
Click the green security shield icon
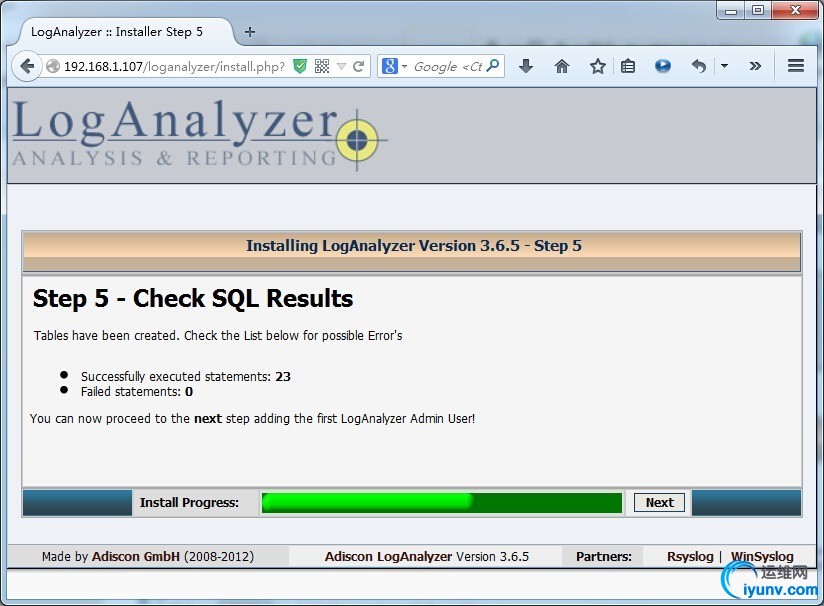click(300, 66)
